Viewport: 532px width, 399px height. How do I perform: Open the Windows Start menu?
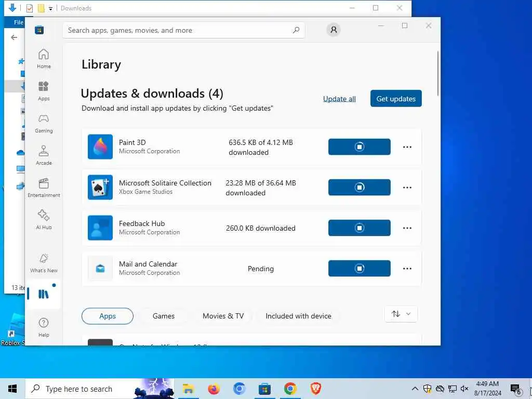coord(12,389)
